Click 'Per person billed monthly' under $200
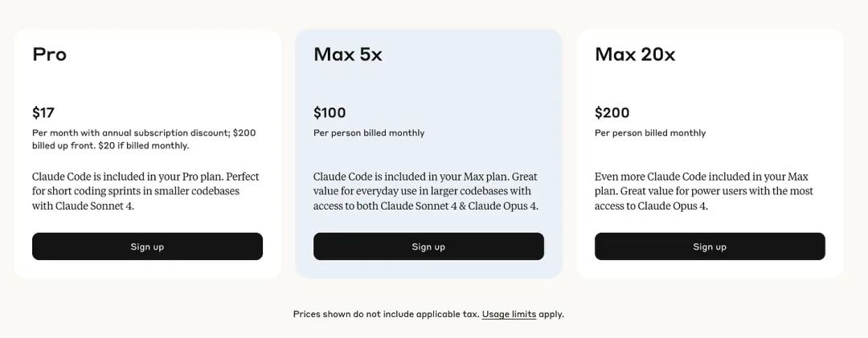The height and width of the screenshot is (338, 868). pyautogui.click(x=650, y=132)
